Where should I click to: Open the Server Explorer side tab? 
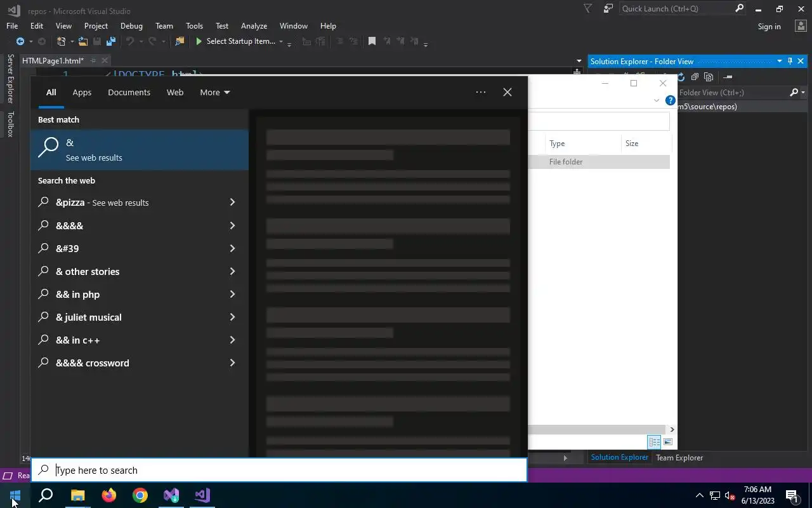pyautogui.click(x=10, y=79)
